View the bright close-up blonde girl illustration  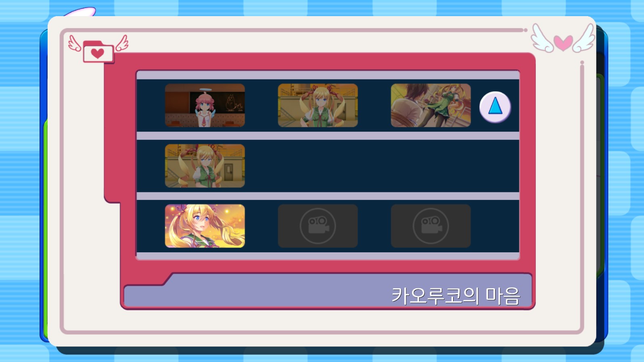[205, 226]
